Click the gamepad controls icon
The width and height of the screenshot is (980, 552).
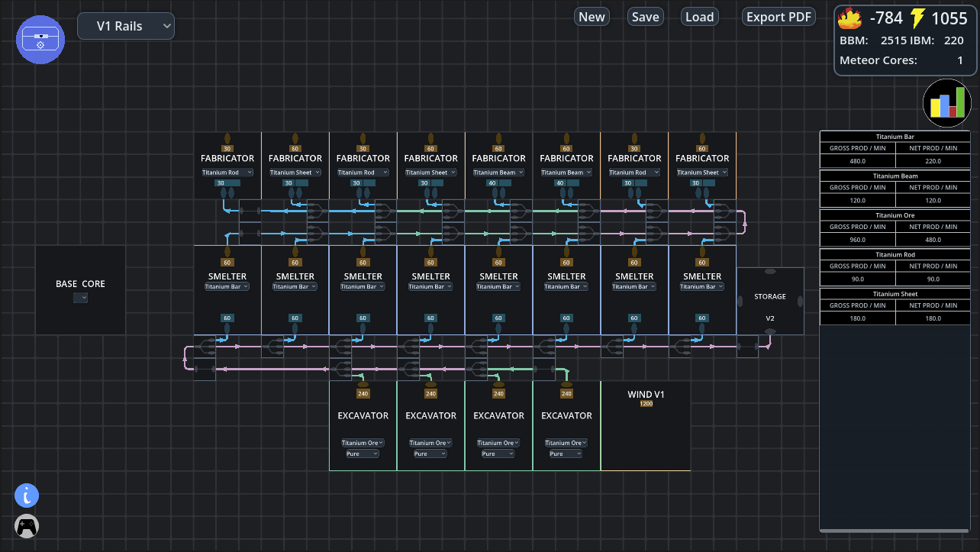[27, 526]
